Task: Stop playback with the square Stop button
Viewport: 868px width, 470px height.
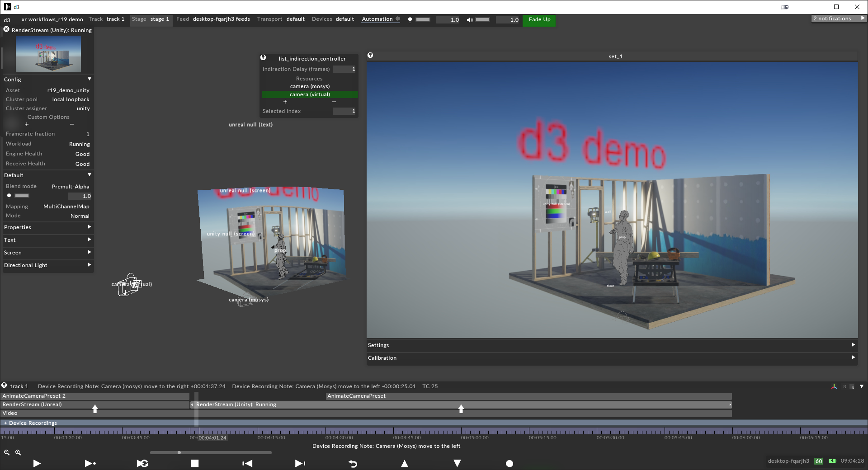Action: tap(195, 463)
